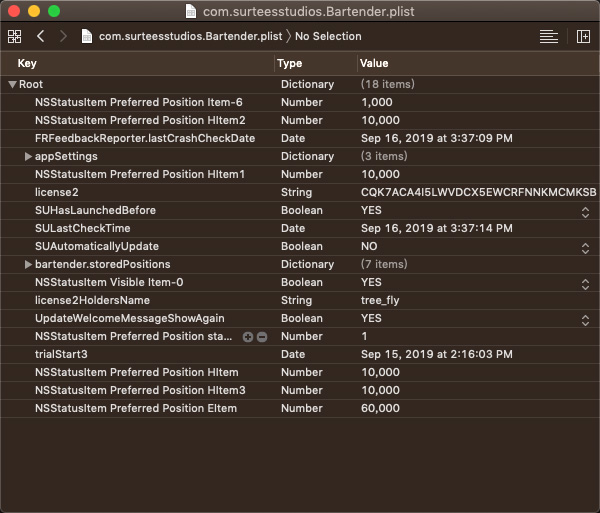This screenshot has width=600, height=513.
Task: Go forward with the right chevron
Action: coord(63,36)
